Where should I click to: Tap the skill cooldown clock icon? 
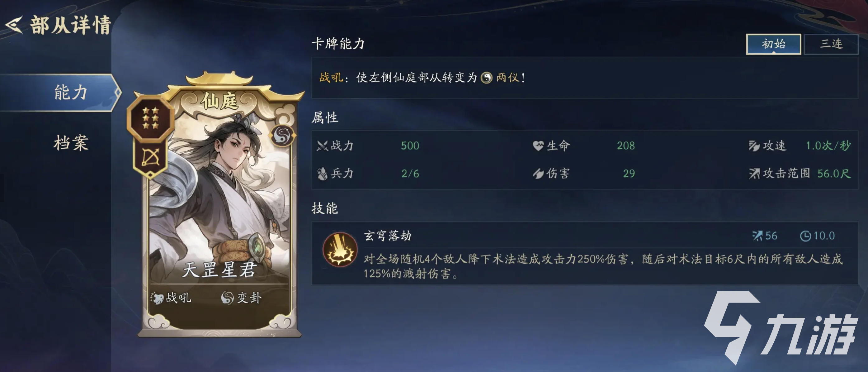click(805, 236)
